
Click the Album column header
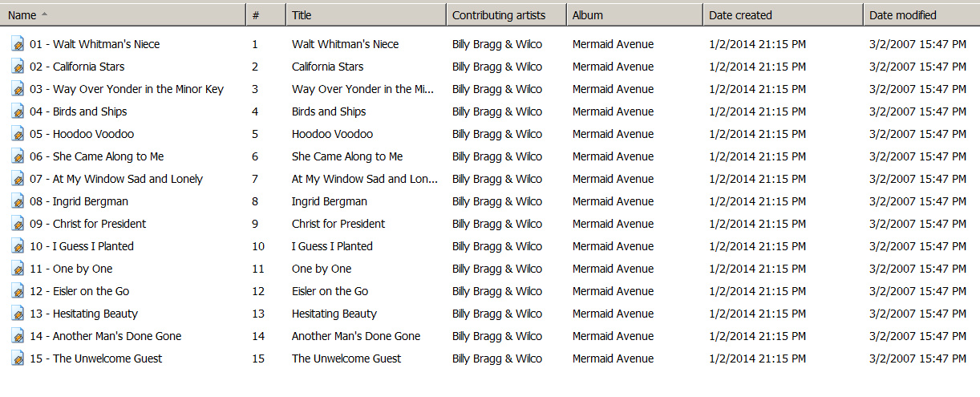pyautogui.click(x=634, y=14)
